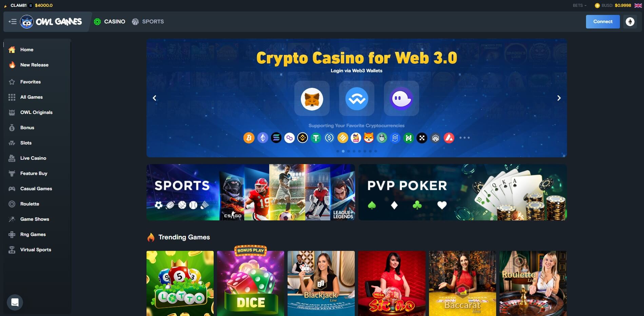Show the previous banner slide arrow
The image size is (644, 316).
pos(154,98)
